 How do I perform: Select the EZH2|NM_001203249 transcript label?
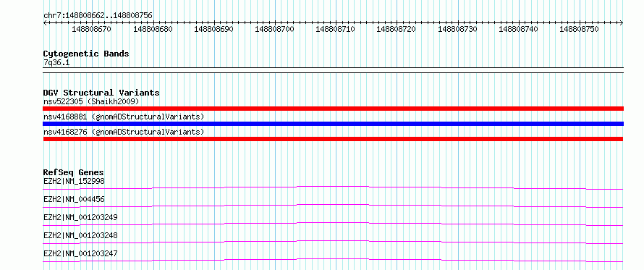click(x=80, y=217)
